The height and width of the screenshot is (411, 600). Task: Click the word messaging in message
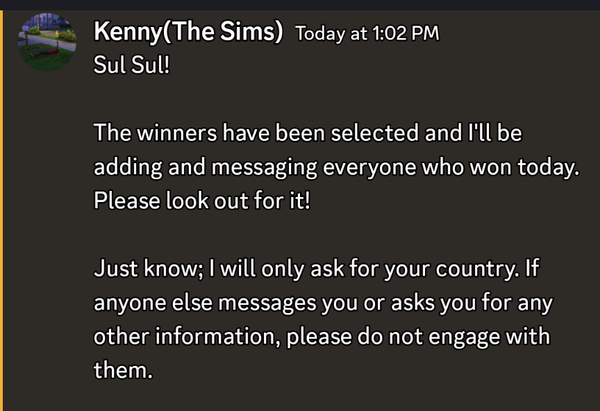(x=264, y=168)
